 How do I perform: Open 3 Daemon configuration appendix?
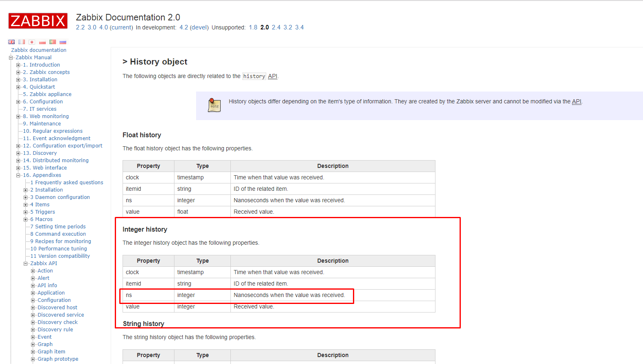60,197
